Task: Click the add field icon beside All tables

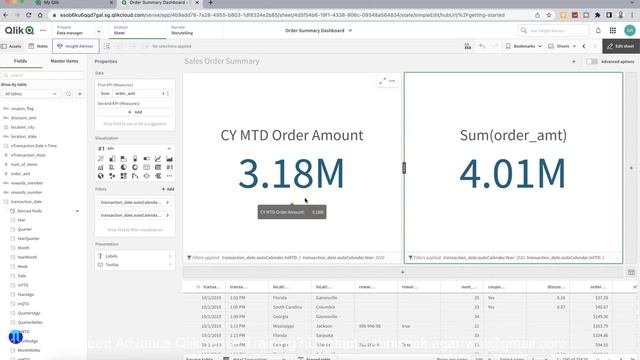Action: [80, 94]
